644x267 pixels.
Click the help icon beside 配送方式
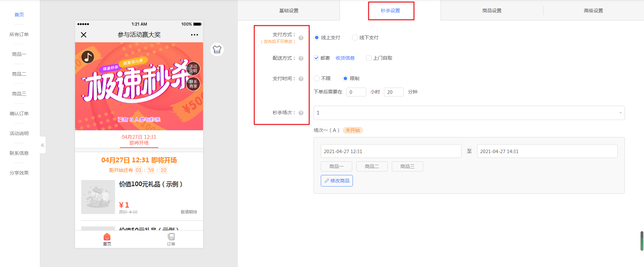click(301, 58)
